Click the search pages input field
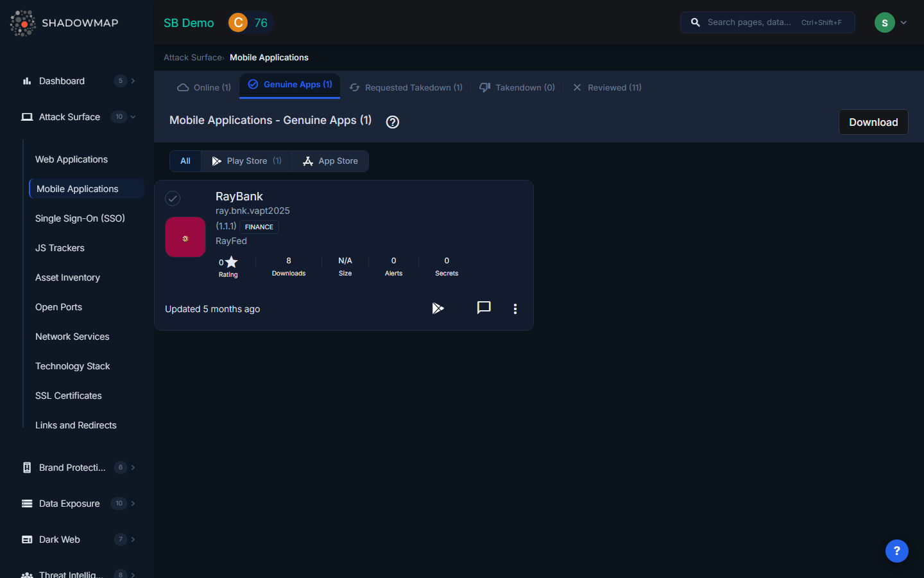Viewport: 924px width, 578px height. pyautogui.click(x=749, y=22)
